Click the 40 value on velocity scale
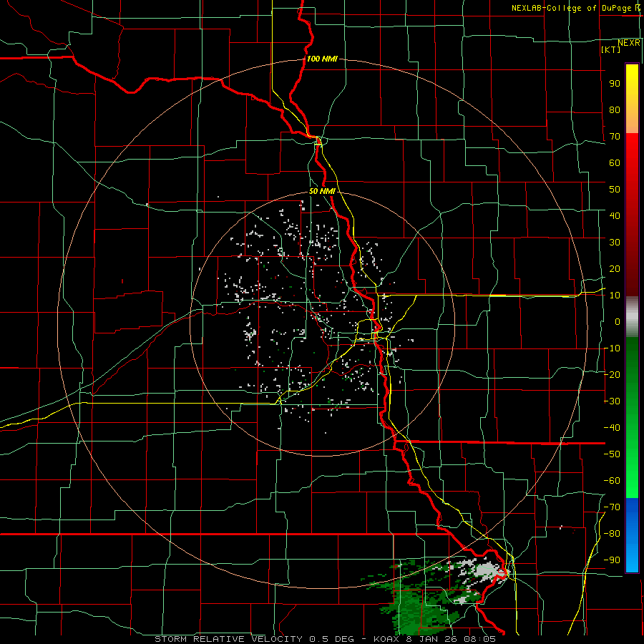 615,216
